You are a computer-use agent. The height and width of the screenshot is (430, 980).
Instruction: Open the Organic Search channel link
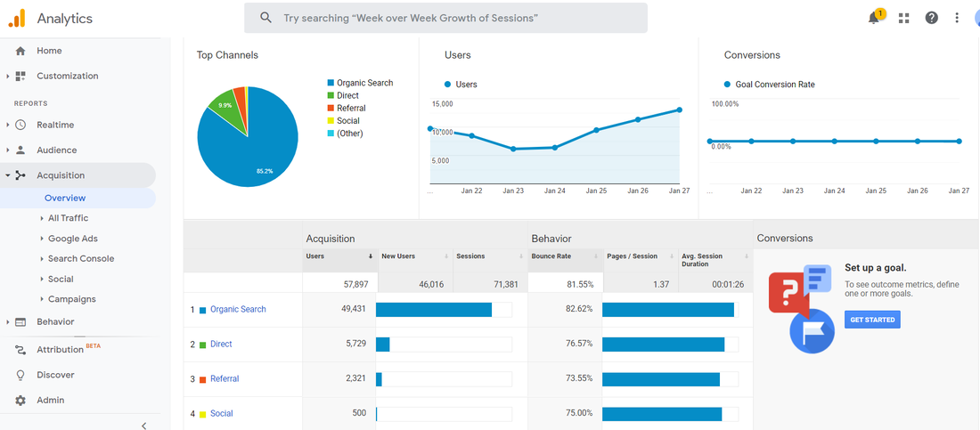(x=238, y=310)
